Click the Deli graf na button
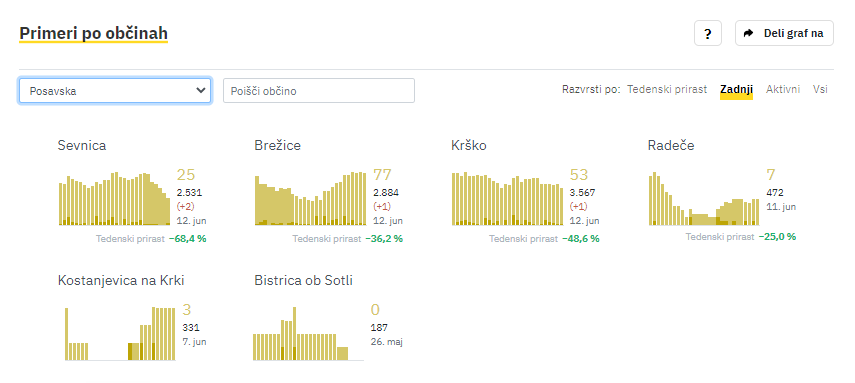Image resolution: width=855 pixels, height=383 pixels. pos(784,33)
